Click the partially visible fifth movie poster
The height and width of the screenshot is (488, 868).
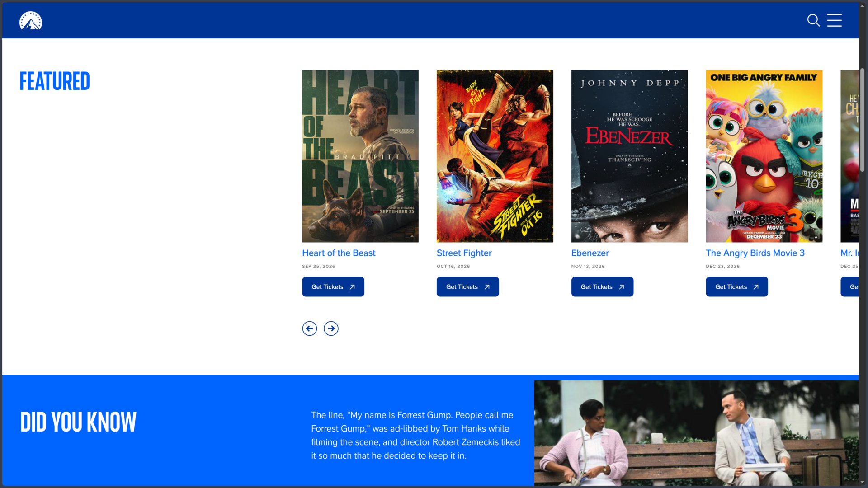click(850, 156)
